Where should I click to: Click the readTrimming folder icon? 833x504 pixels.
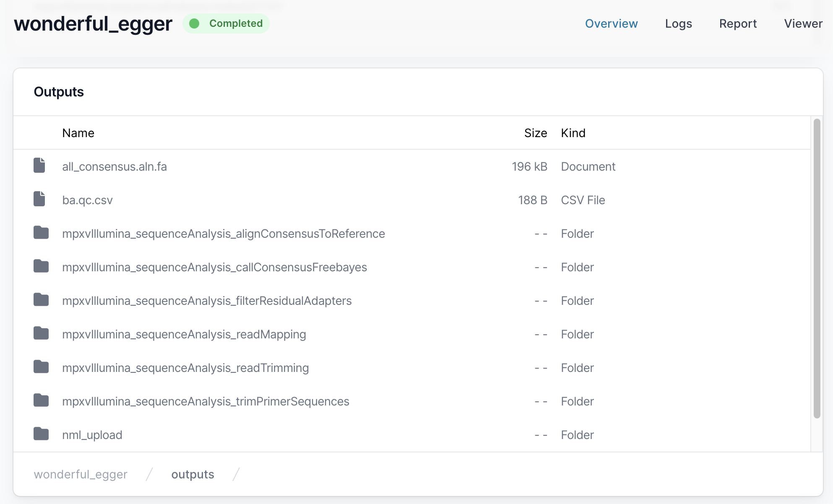(41, 367)
